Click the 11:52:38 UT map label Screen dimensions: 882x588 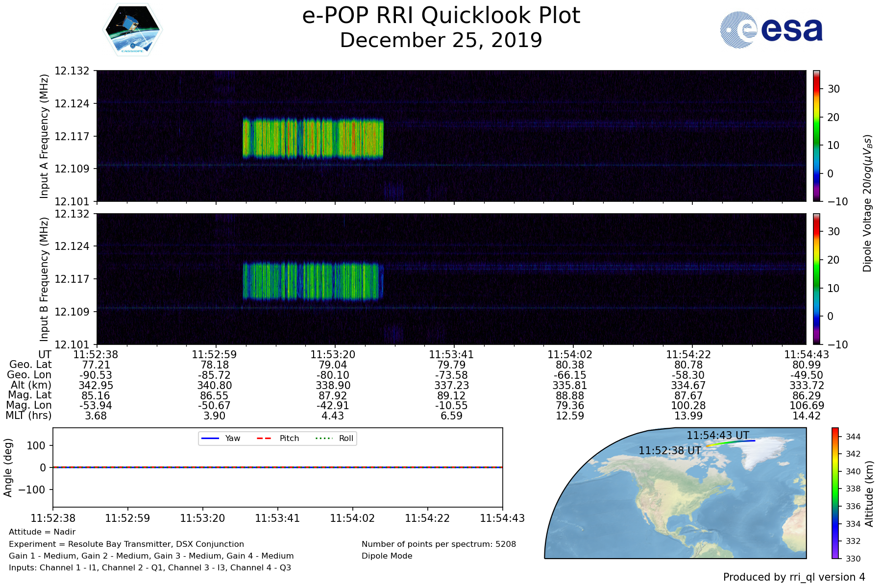[669, 450]
